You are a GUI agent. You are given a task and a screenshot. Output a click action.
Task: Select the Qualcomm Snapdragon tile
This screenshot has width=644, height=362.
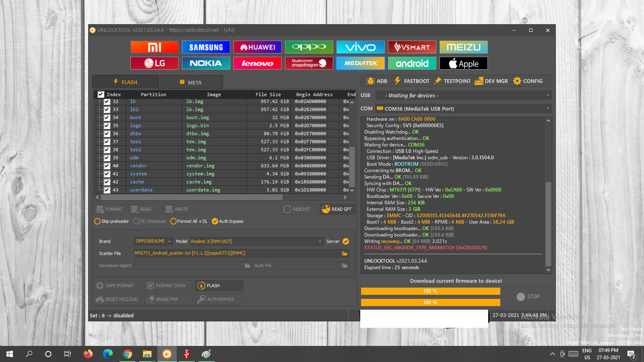(x=309, y=63)
